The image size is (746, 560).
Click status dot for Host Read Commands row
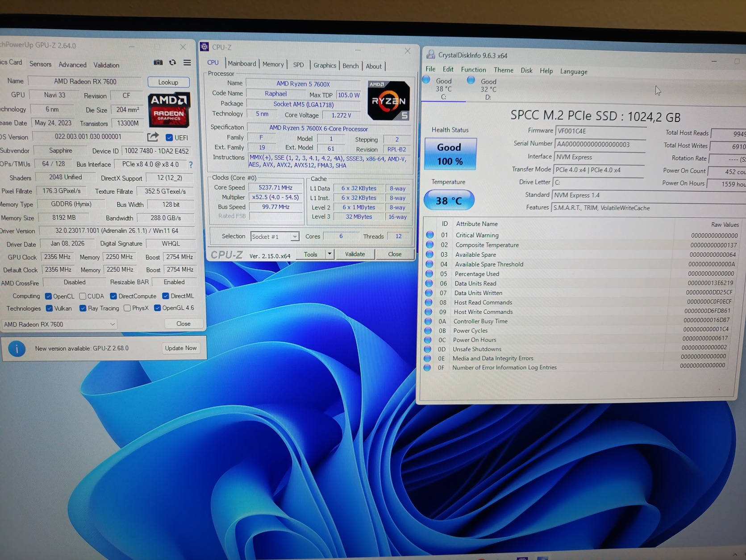429,302
